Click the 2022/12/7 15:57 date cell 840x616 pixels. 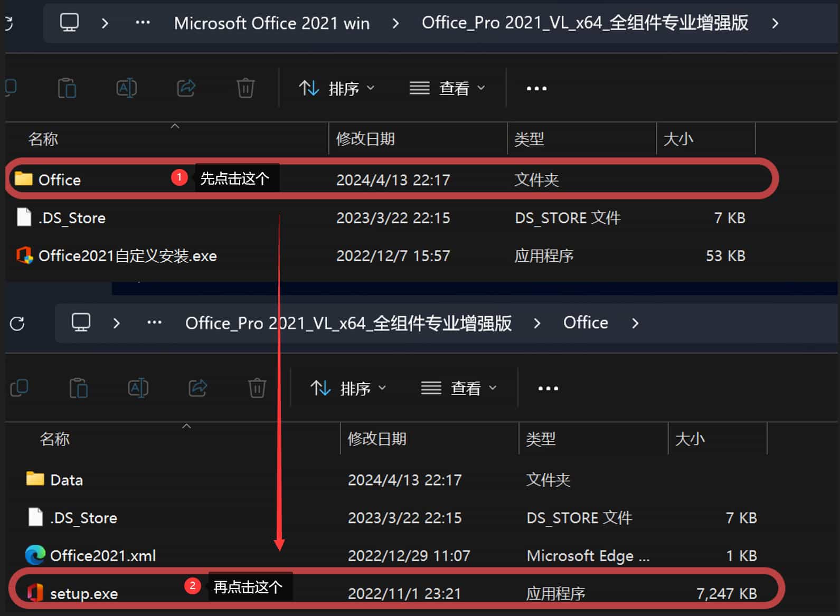(x=393, y=256)
